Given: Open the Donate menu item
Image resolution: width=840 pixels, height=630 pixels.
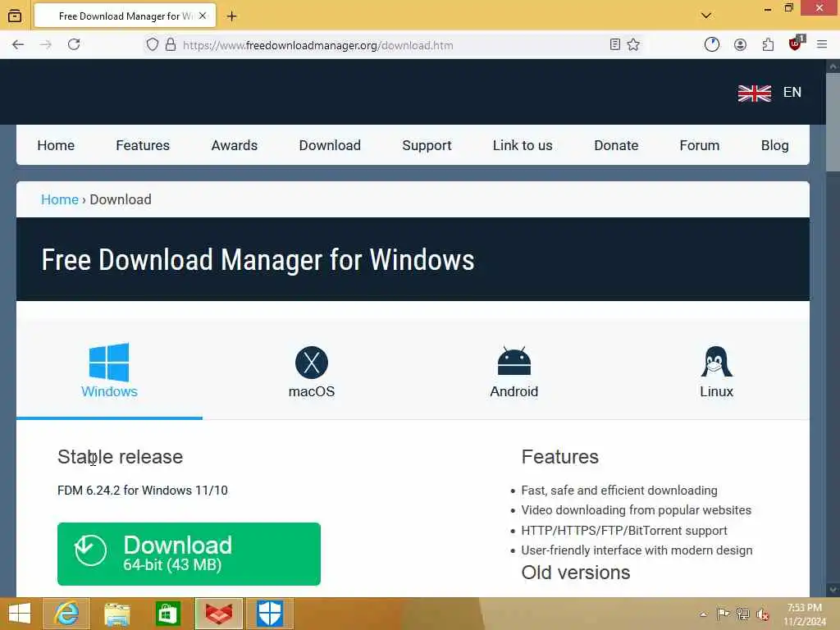Looking at the screenshot, I should coord(616,145).
